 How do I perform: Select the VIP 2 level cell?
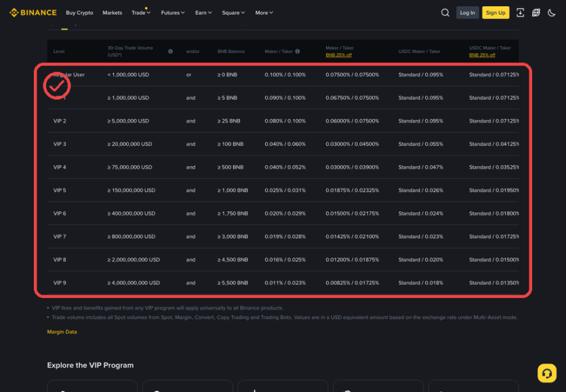(x=60, y=121)
